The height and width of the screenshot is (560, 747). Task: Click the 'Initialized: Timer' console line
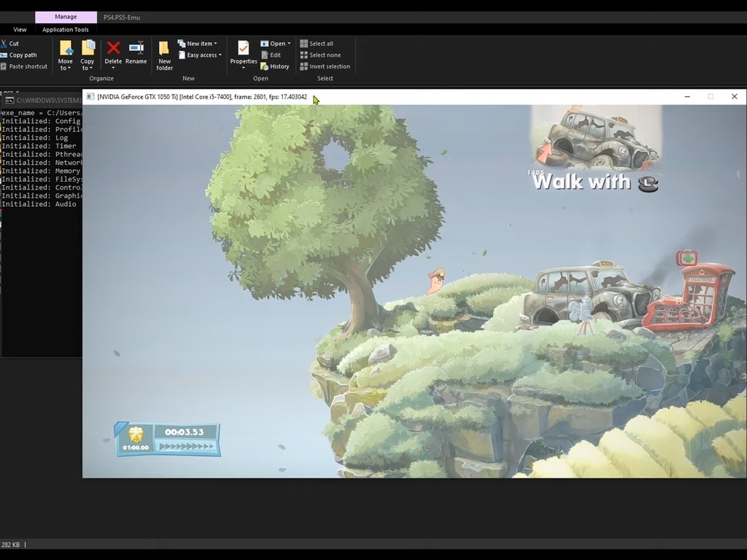(39, 146)
